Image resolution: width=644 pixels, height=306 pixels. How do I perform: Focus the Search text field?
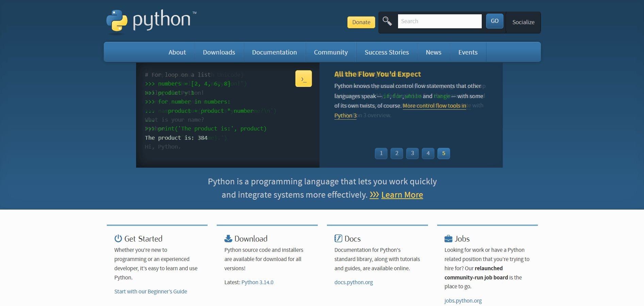point(440,21)
